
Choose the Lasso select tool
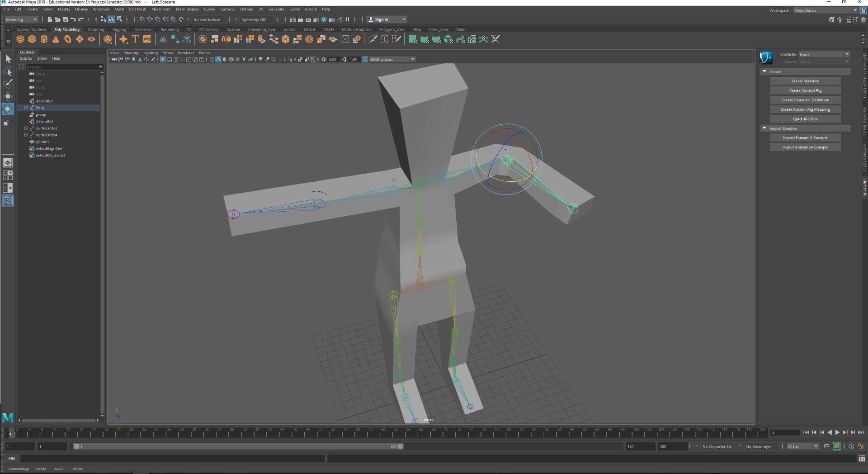[x=8, y=71]
